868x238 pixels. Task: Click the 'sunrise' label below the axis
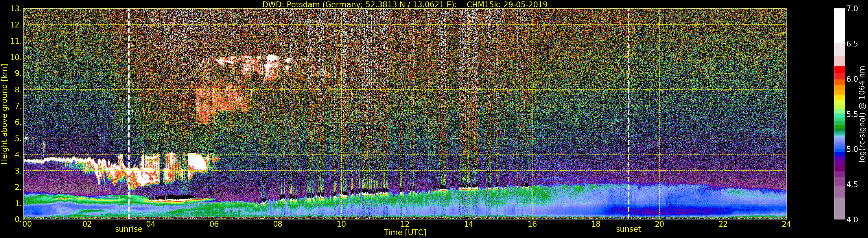[129, 229]
